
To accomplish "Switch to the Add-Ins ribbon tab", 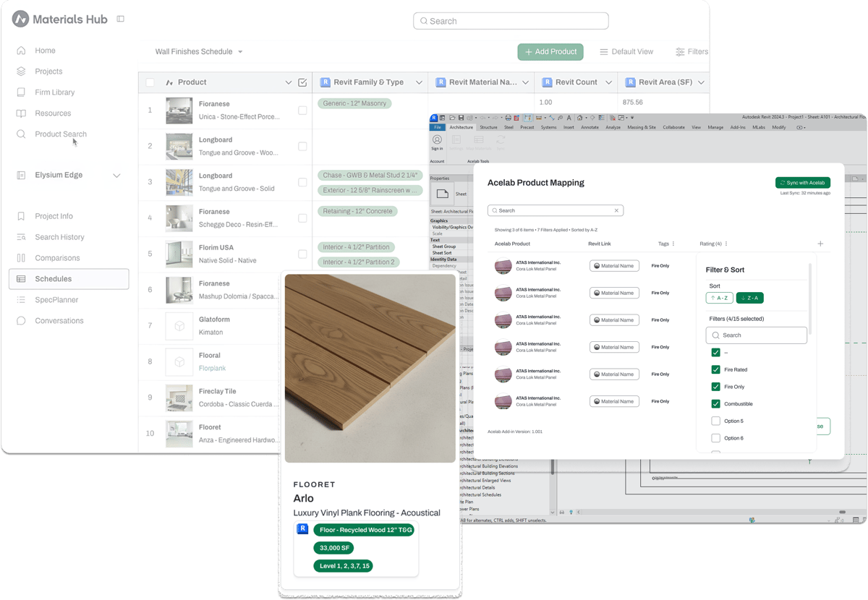I will [x=738, y=127].
